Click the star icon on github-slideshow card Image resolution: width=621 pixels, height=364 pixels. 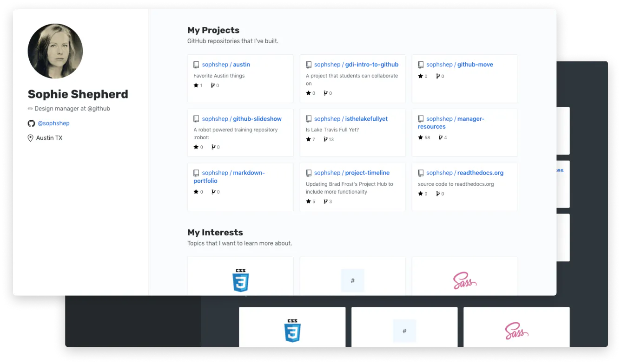pos(196,147)
